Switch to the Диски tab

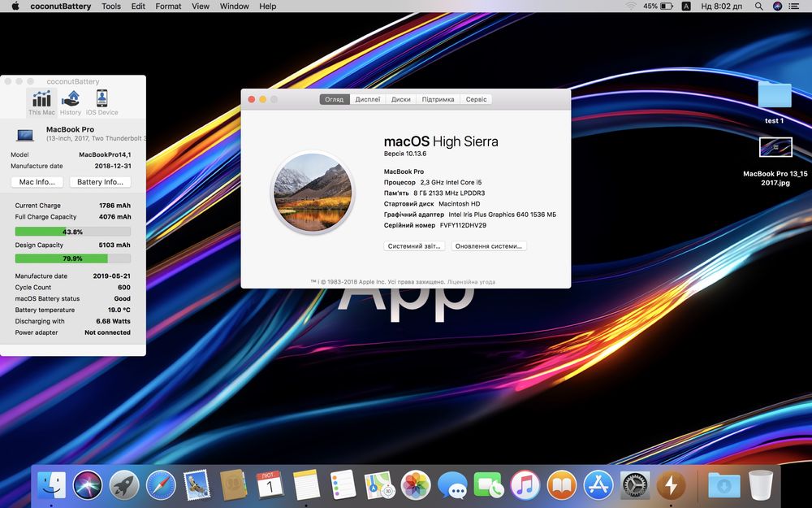click(401, 99)
